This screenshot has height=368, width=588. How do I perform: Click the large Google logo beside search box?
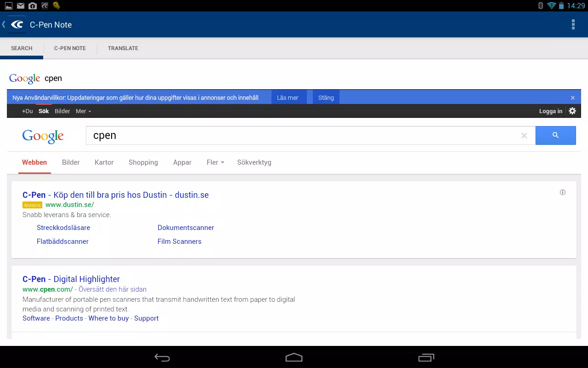43,136
